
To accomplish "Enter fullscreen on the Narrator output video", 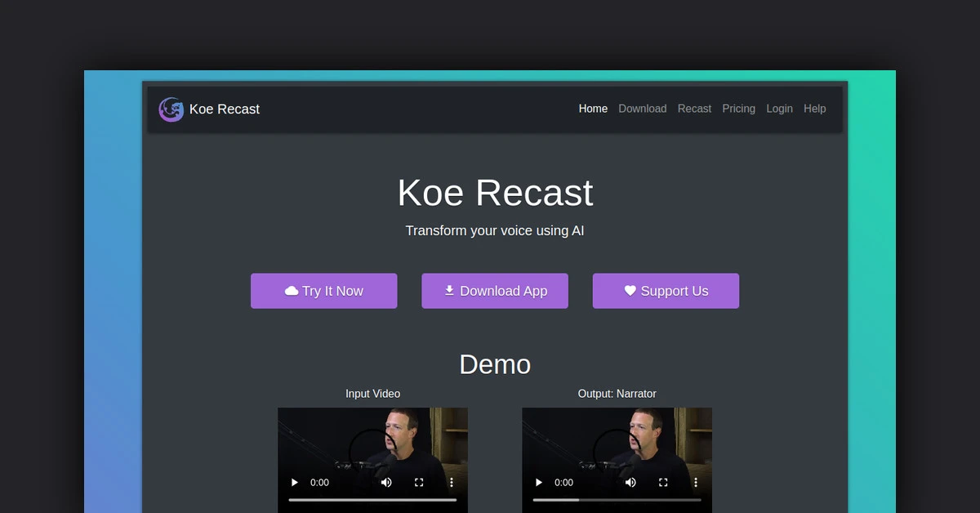I will (663, 482).
